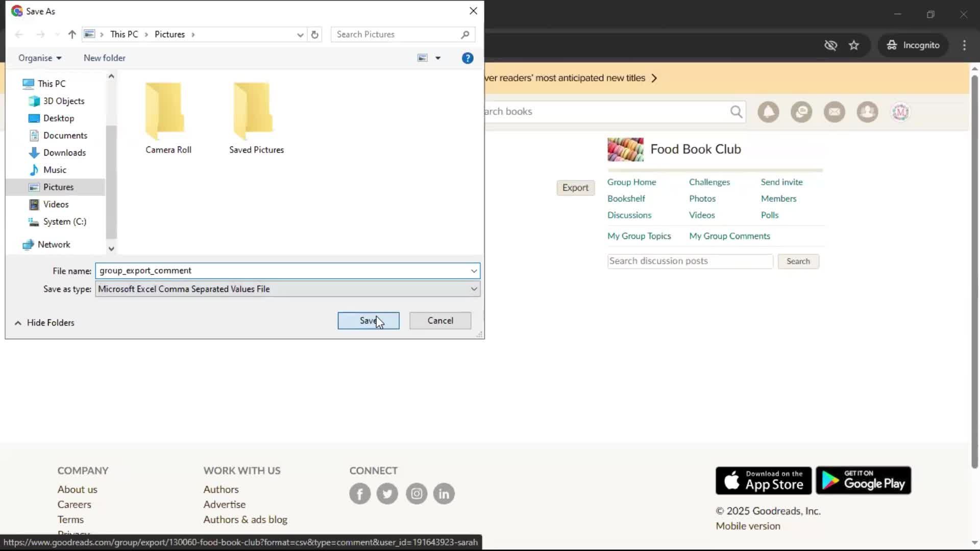
Task: Click the Forward arrow in Save As dialog
Action: tap(40, 34)
